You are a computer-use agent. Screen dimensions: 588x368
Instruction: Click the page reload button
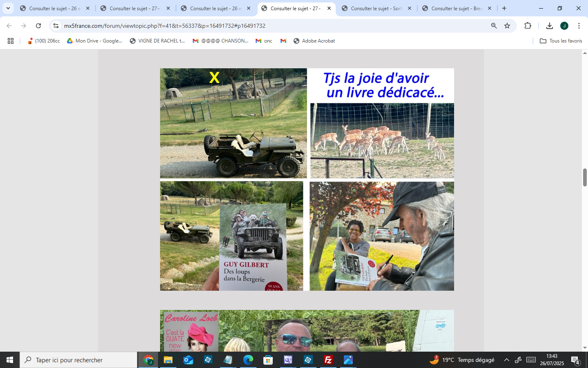pos(38,26)
